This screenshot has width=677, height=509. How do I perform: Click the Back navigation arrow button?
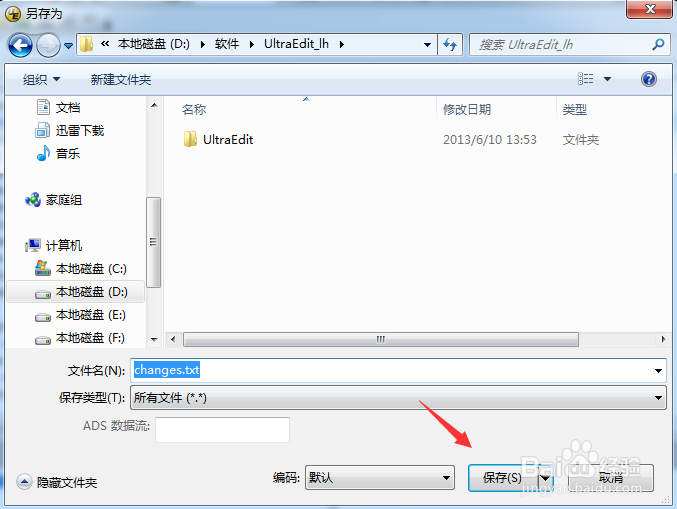pyautogui.click(x=20, y=45)
